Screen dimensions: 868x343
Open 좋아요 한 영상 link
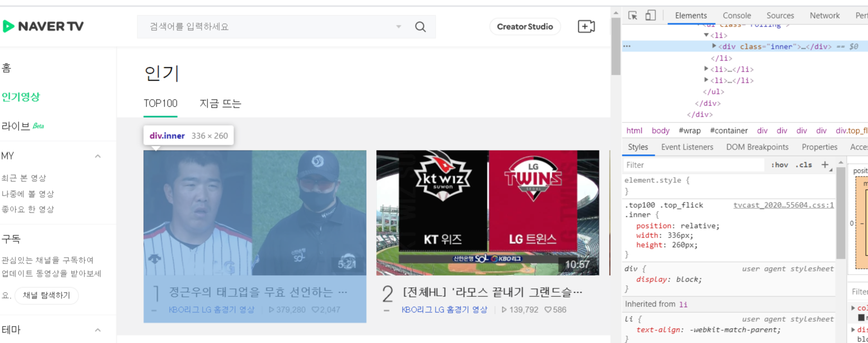[28, 209]
